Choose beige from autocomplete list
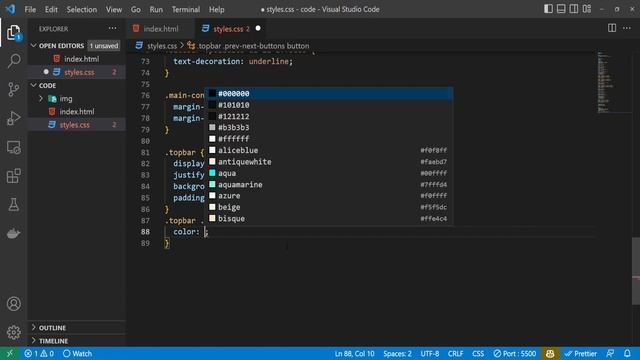Image resolution: width=640 pixels, height=360 pixels. (329, 207)
